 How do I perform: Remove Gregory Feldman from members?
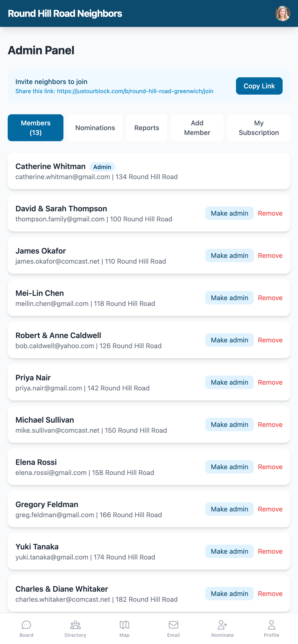[x=270, y=509]
